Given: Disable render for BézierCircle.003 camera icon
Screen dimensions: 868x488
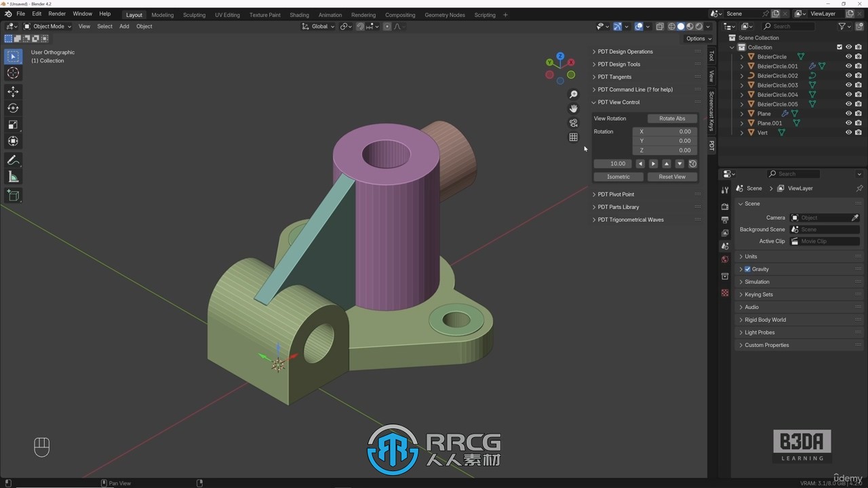Looking at the screenshot, I should (x=859, y=85).
